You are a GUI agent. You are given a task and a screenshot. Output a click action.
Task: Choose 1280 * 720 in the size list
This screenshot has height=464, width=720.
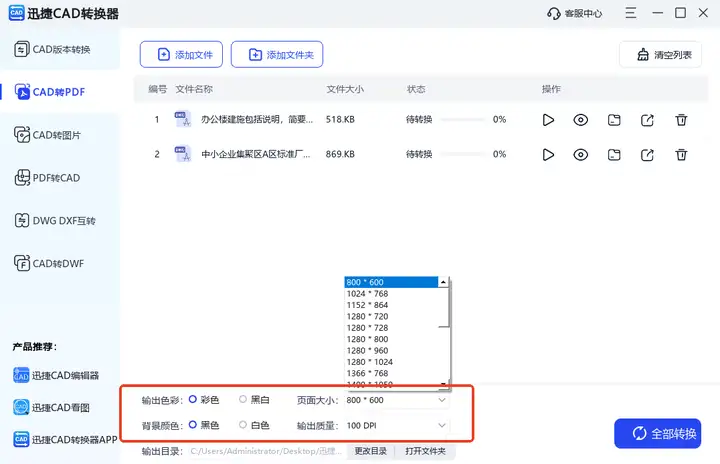(x=391, y=317)
